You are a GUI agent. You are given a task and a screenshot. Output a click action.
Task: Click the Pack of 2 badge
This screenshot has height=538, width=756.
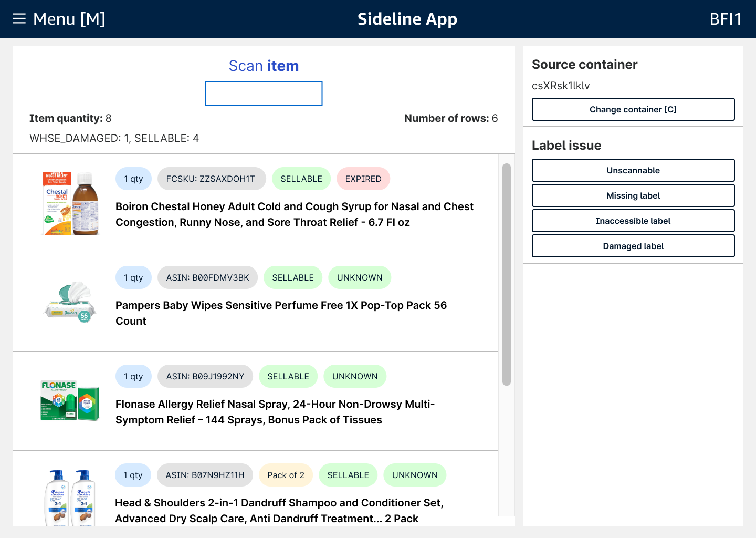[286, 475]
